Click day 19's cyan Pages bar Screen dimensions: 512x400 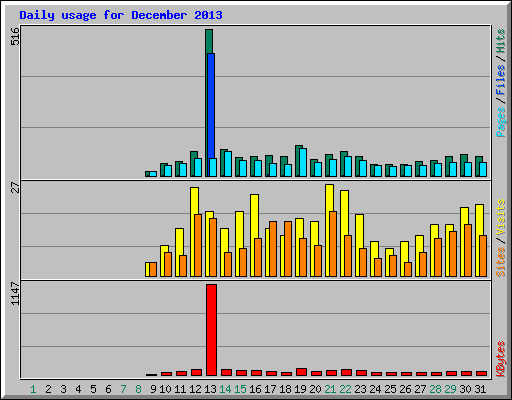pos(303,162)
